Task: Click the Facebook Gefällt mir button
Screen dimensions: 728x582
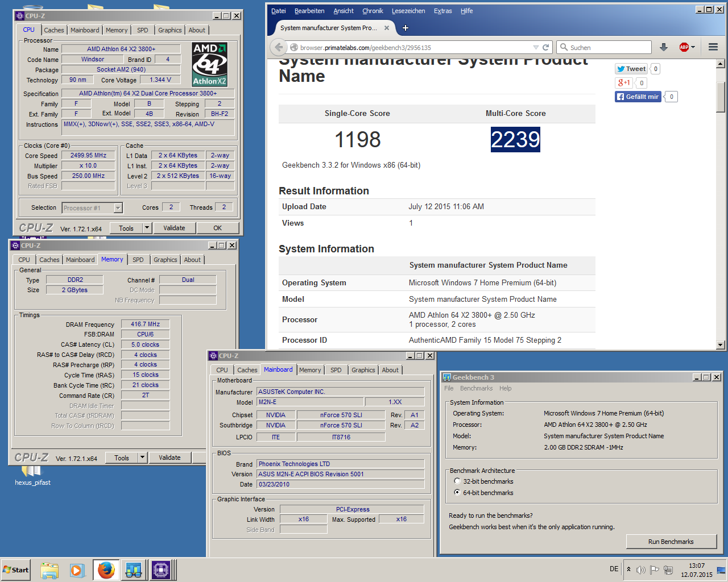Action: tap(638, 97)
